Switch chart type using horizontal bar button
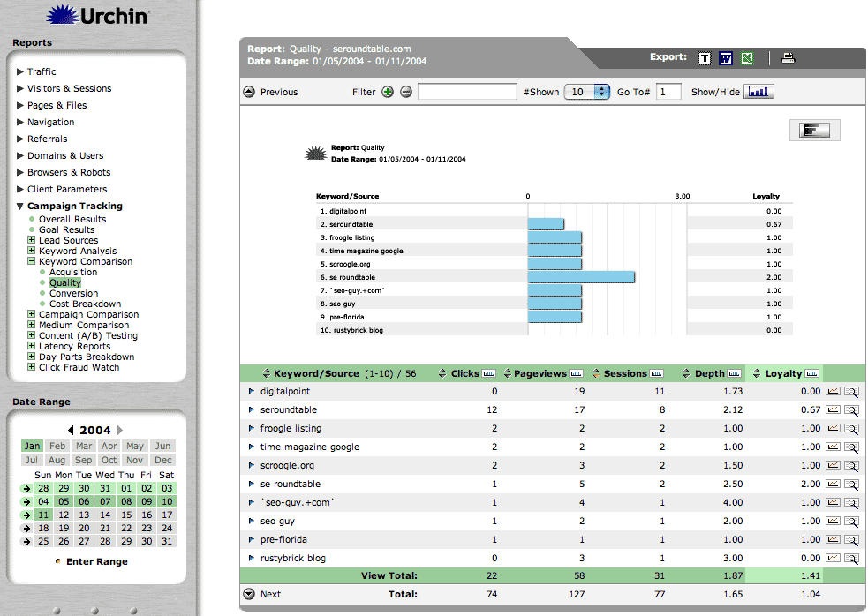 coord(814,130)
